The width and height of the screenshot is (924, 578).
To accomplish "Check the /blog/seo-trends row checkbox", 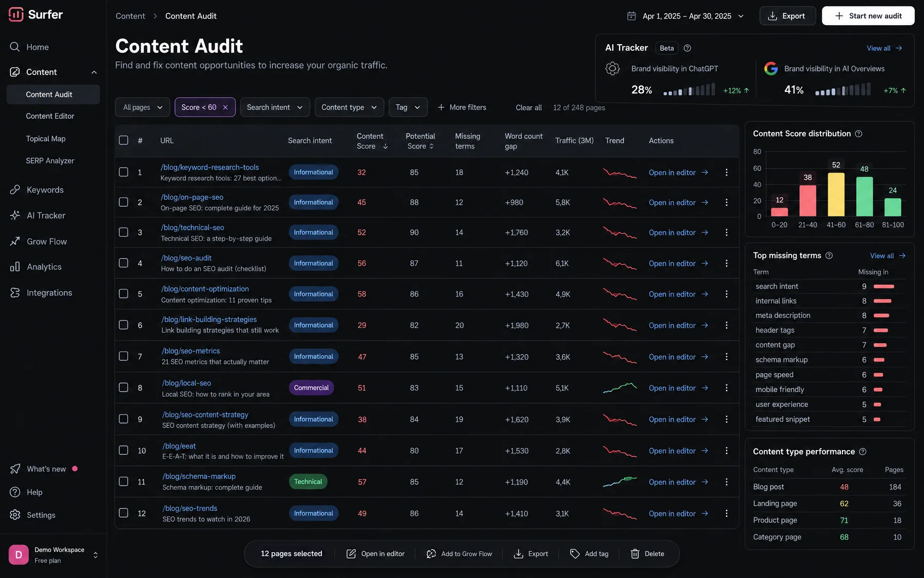I will click(124, 513).
